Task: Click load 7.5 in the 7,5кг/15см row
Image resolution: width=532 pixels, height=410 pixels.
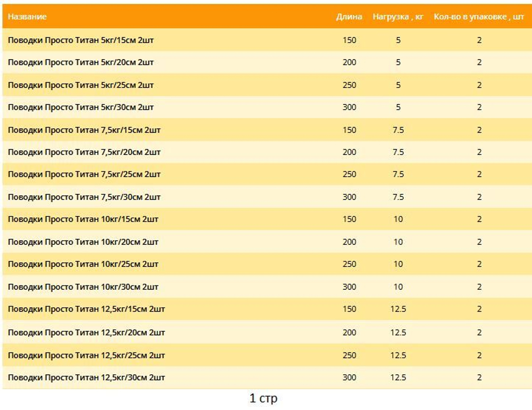Action: point(398,130)
